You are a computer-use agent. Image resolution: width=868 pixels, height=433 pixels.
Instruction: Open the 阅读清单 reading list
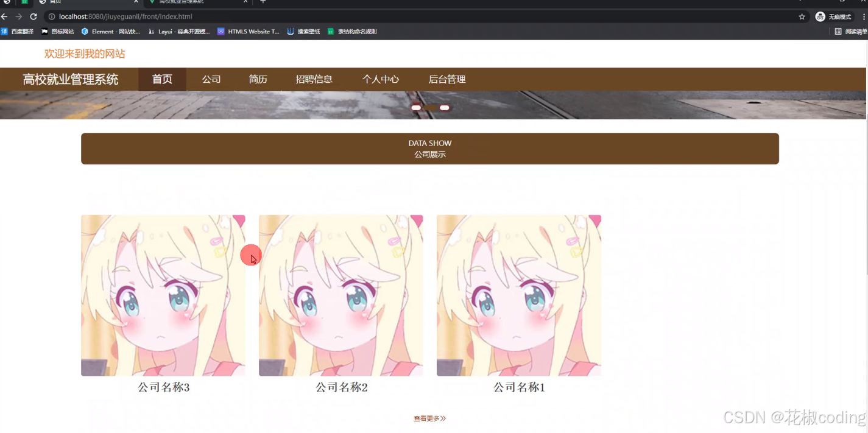pyautogui.click(x=851, y=31)
